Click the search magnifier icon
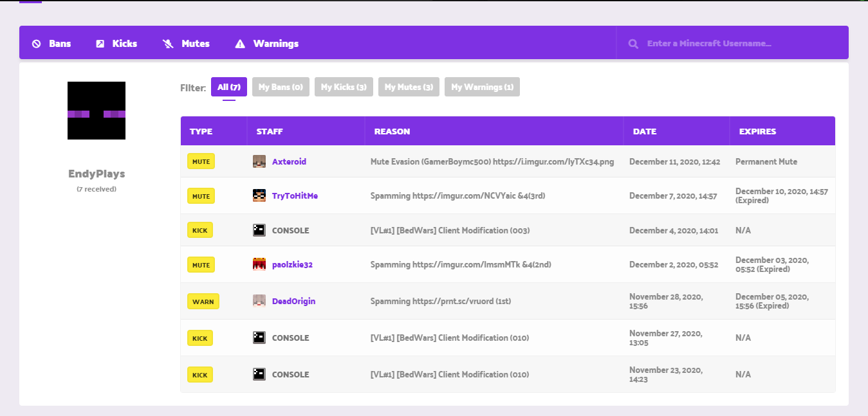Screen dimensions: 868x416 pos(633,44)
